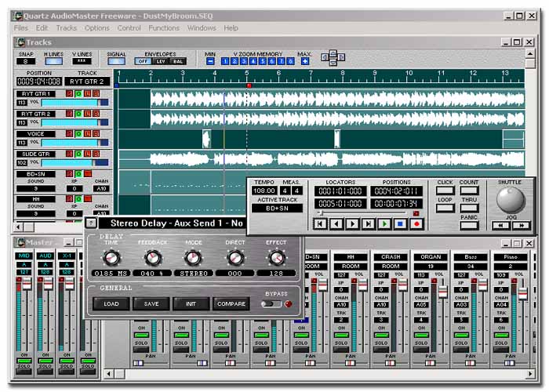Click the small red marker beside the transport slider

(416, 213)
